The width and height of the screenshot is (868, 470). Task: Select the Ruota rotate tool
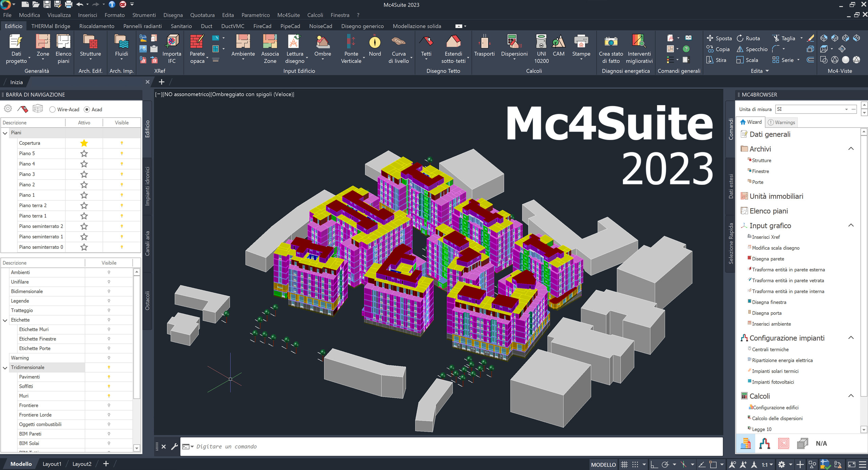point(748,38)
